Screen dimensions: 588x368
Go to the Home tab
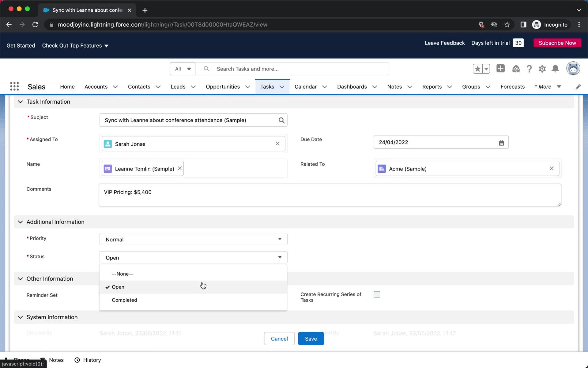pyautogui.click(x=67, y=87)
